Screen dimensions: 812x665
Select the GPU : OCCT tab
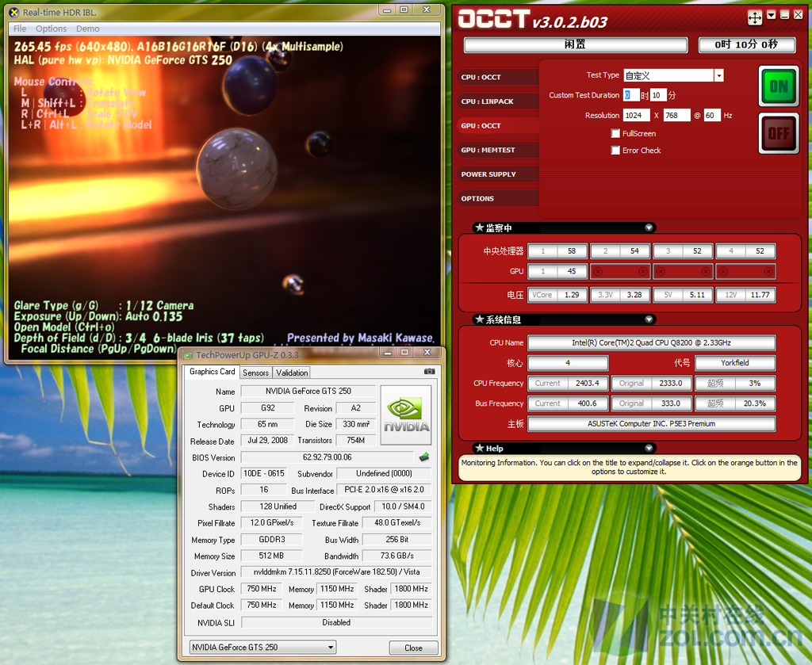tap(498, 126)
